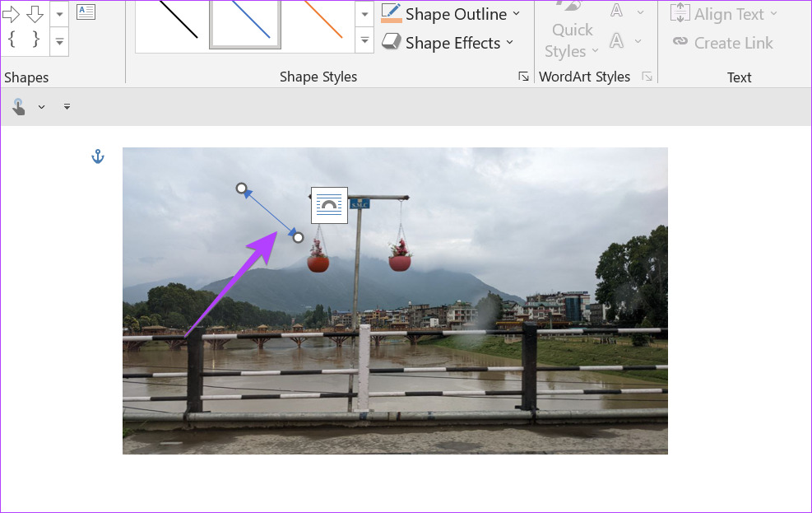Click the Touch/Mouse Mode hand icon
The image size is (812, 513).
click(19, 106)
